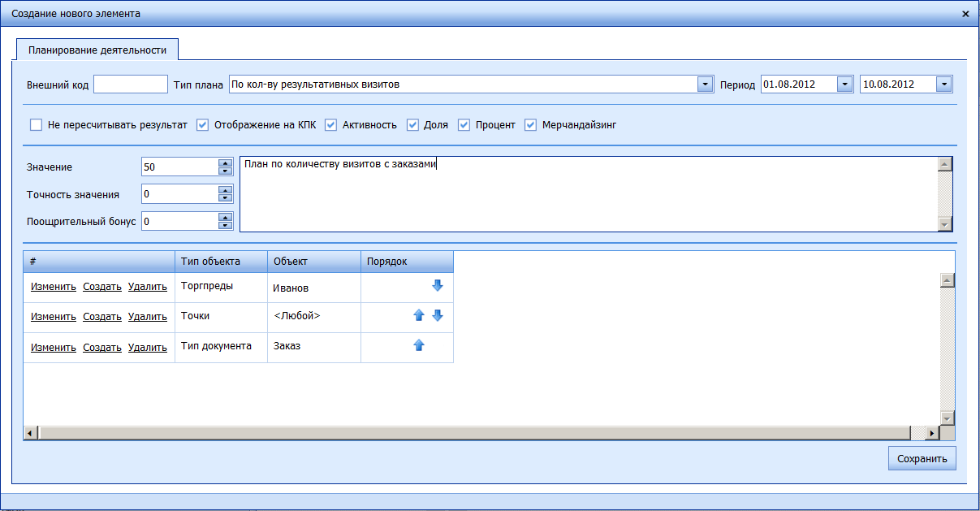This screenshot has width=980, height=511.
Task: Move Тип документа row up with arrow
Action: point(419,345)
